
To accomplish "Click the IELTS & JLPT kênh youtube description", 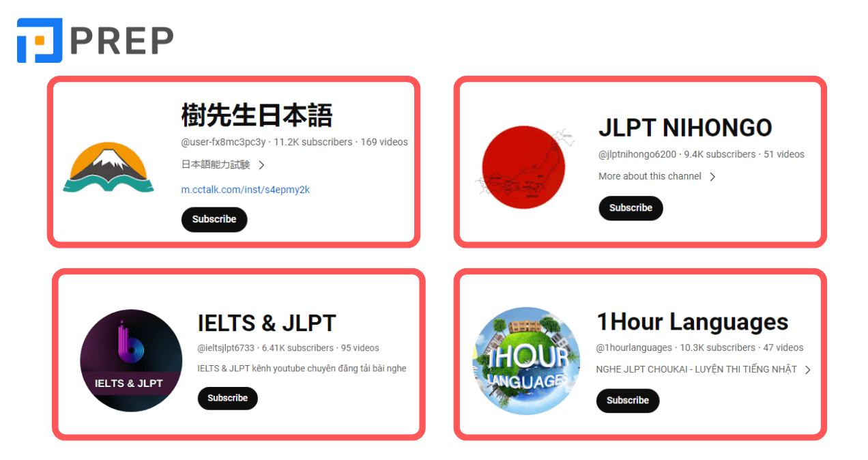I will tap(302, 369).
